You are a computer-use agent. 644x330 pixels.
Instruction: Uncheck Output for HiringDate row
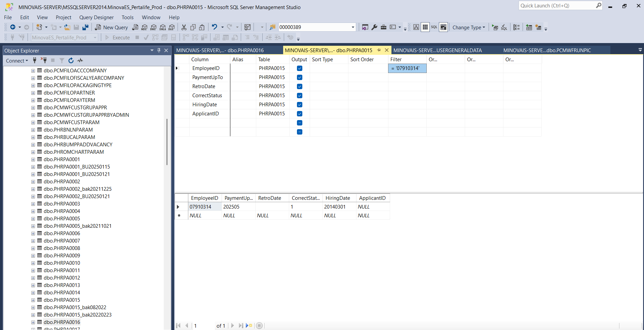300,105
